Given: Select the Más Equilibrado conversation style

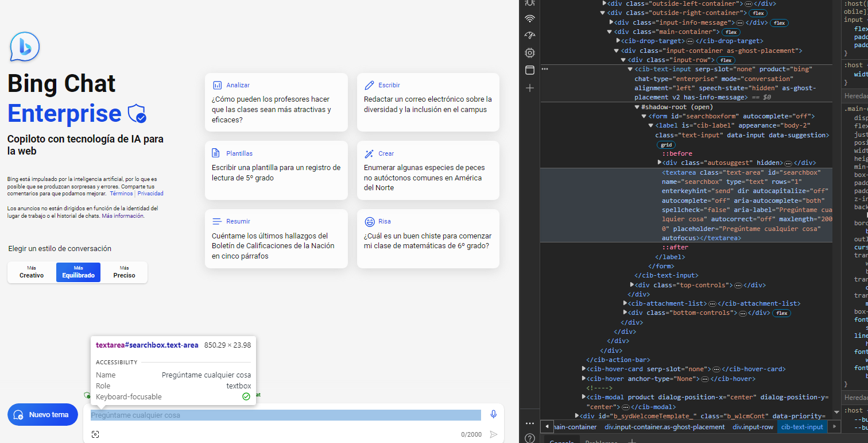Looking at the screenshot, I should pos(78,272).
